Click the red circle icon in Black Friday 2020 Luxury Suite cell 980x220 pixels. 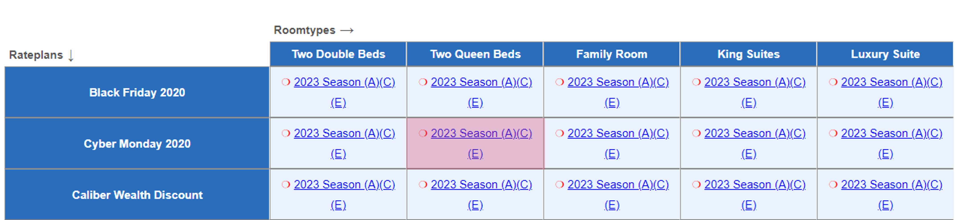pos(833,82)
